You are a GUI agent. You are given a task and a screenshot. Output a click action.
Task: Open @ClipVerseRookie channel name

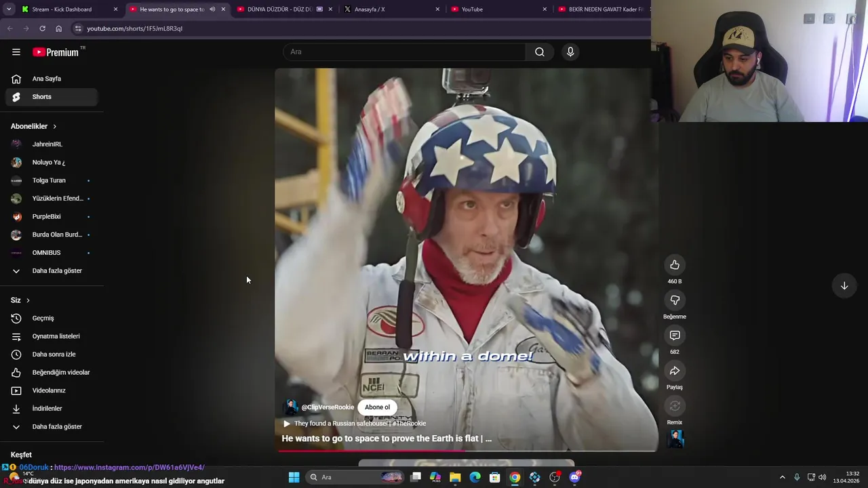328,407
